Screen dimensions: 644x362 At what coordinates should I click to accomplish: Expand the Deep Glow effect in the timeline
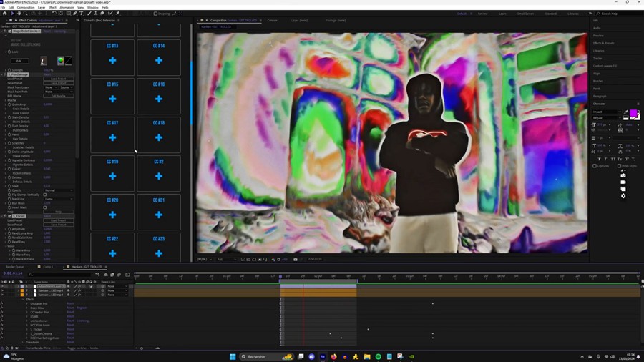[27, 308]
